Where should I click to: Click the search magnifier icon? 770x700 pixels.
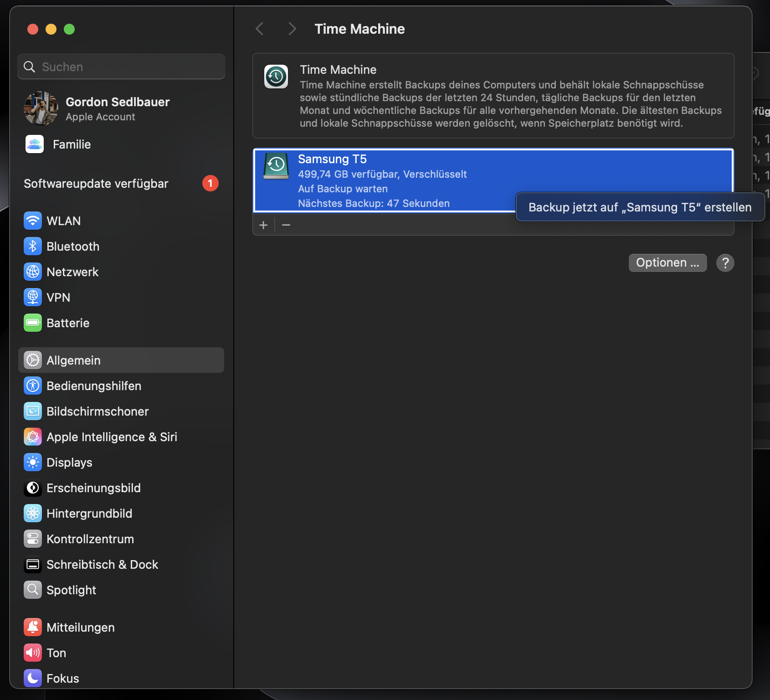tap(30, 67)
